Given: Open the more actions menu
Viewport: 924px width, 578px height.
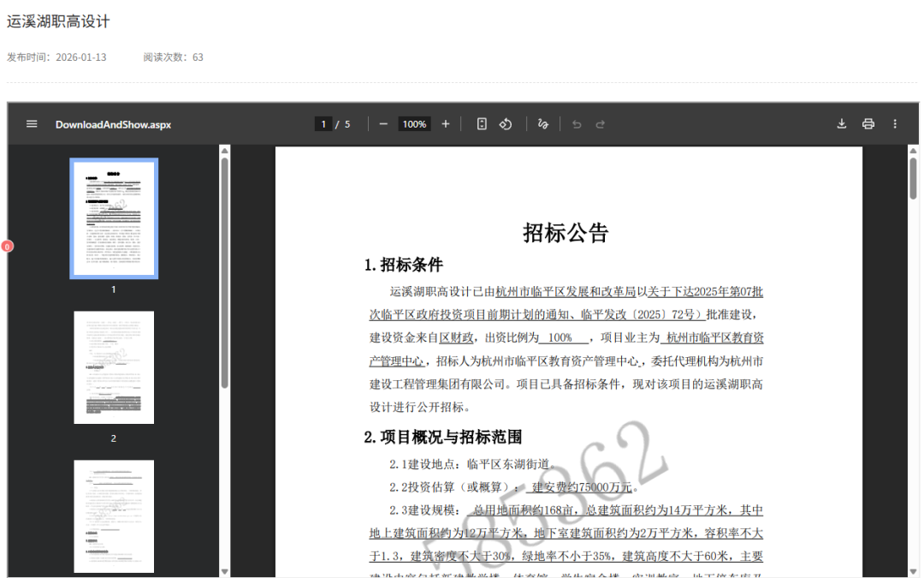Looking at the screenshot, I should (x=895, y=124).
